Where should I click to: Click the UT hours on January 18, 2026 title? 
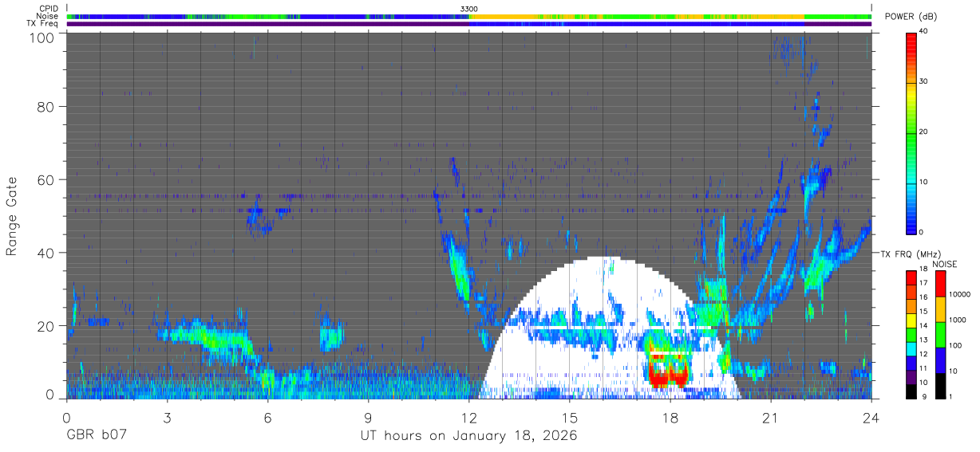468,437
